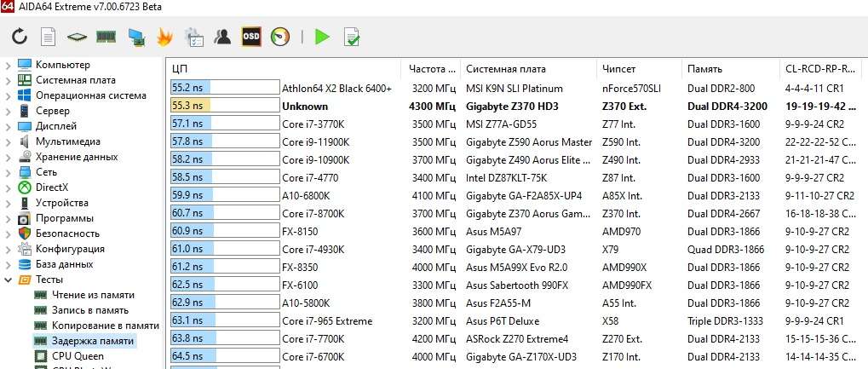This screenshot has height=369, width=868.
Task: Click the user silhouette toolbar icon
Action: pos(222,37)
